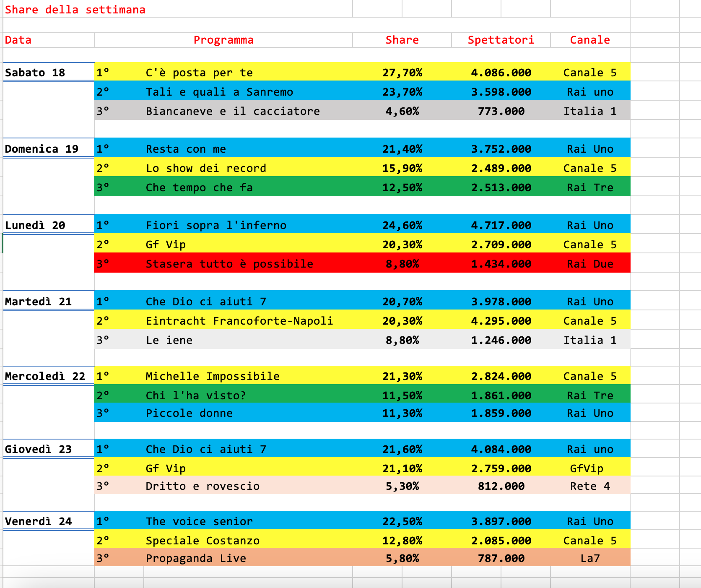Screen dimensions: 701x588
Task: Click the "C'è posta per te" cell
Action: (x=200, y=73)
